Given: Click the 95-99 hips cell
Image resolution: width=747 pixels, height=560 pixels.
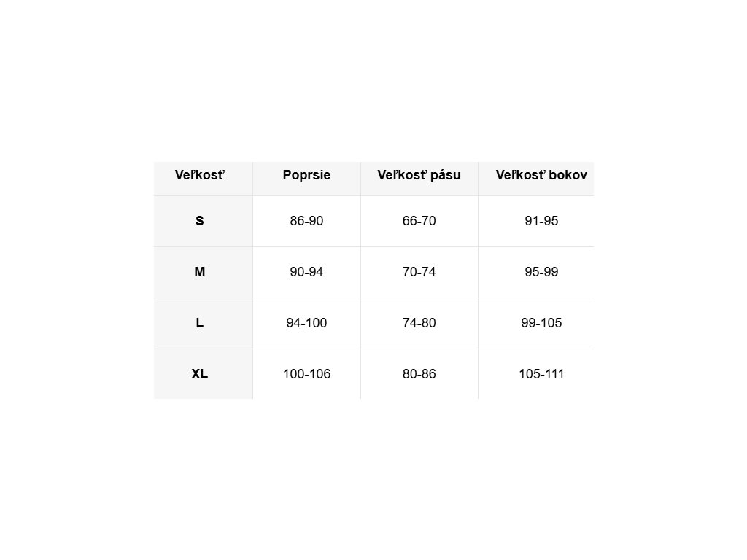Looking at the screenshot, I should (541, 272).
